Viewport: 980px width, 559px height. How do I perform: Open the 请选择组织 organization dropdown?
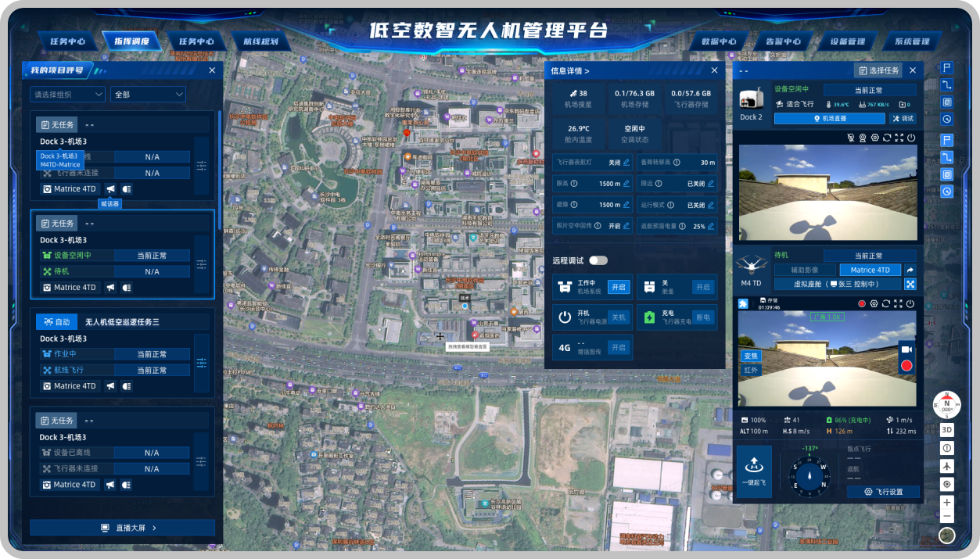(67, 95)
